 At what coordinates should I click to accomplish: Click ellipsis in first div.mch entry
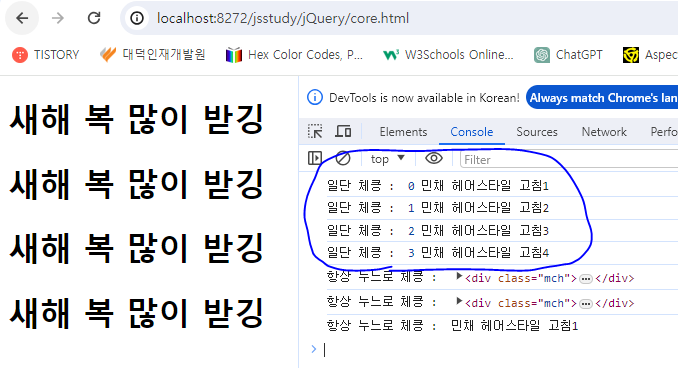pos(586,279)
